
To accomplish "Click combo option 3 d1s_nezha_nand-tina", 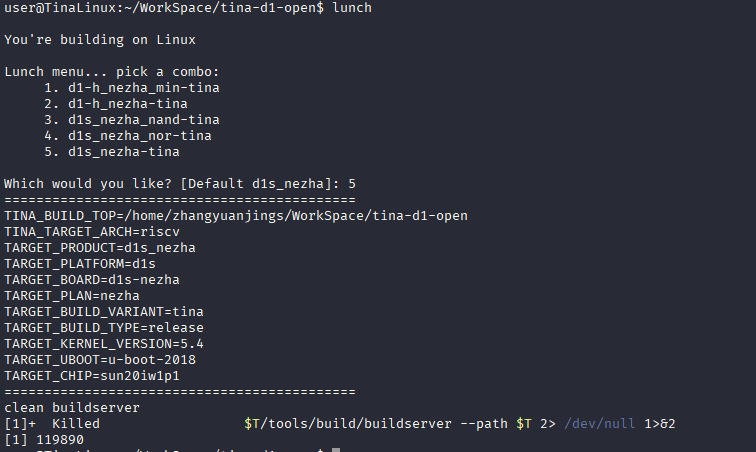I will coord(131,120).
